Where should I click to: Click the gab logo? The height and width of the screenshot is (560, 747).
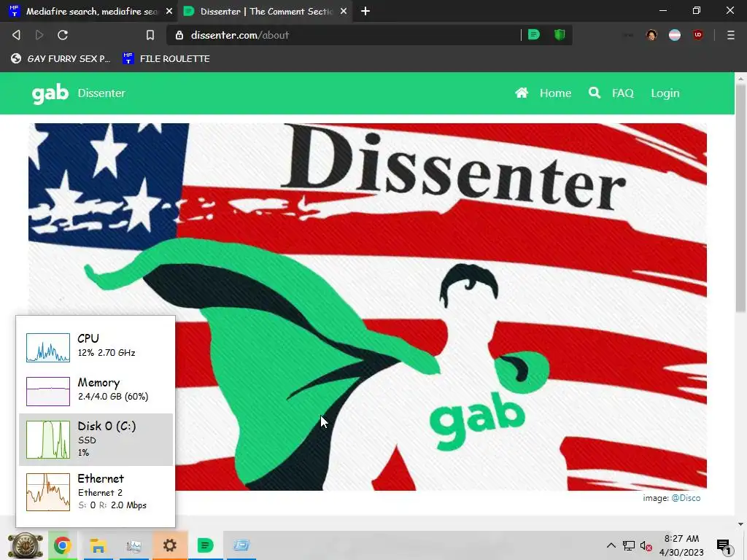click(50, 93)
